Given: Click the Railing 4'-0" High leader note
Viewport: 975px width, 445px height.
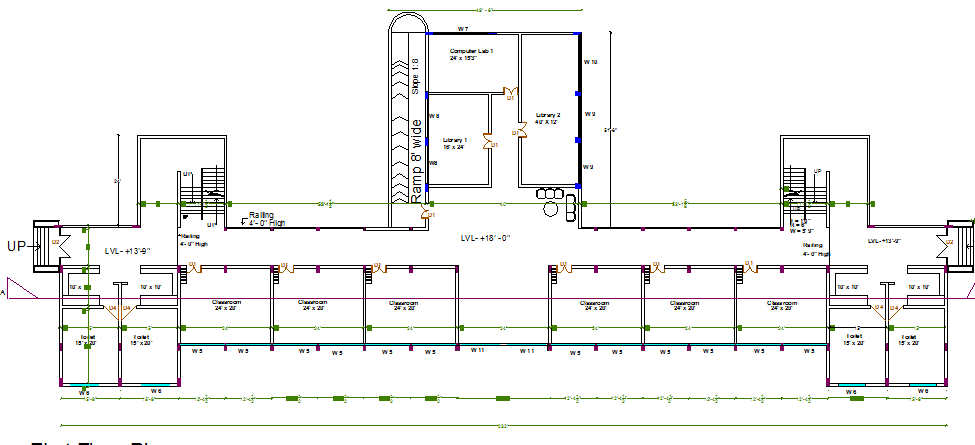Looking at the screenshot, I should 262,218.
